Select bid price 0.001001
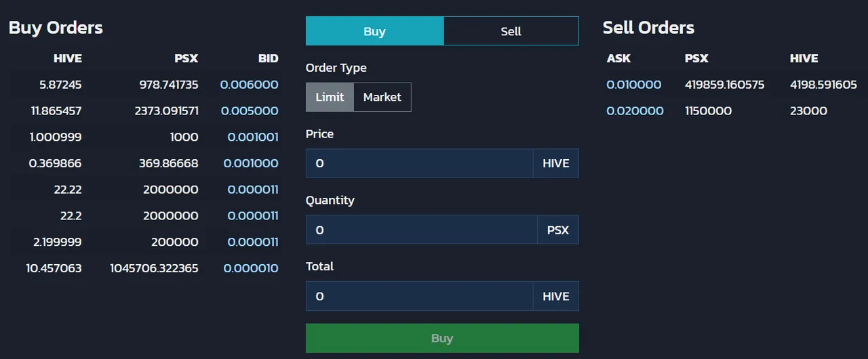 click(x=252, y=137)
